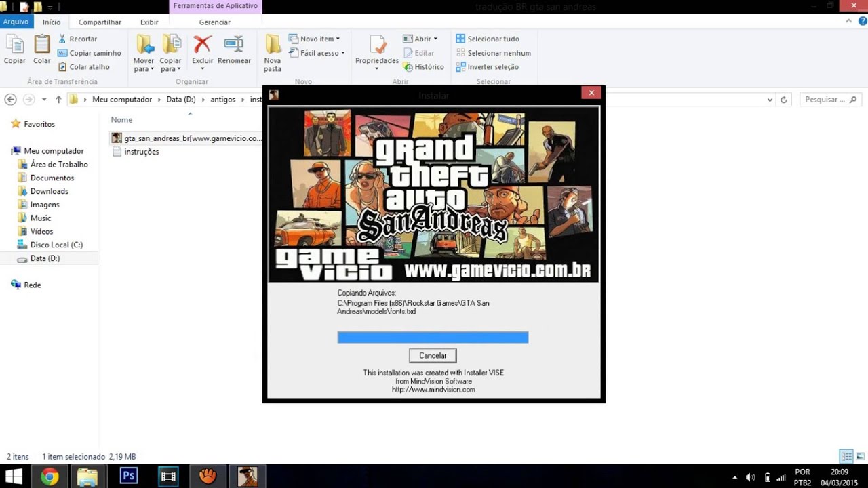Switch to large icons view in the status bar
This screenshot has height=488, width=868.
click(x=861, y=456)
